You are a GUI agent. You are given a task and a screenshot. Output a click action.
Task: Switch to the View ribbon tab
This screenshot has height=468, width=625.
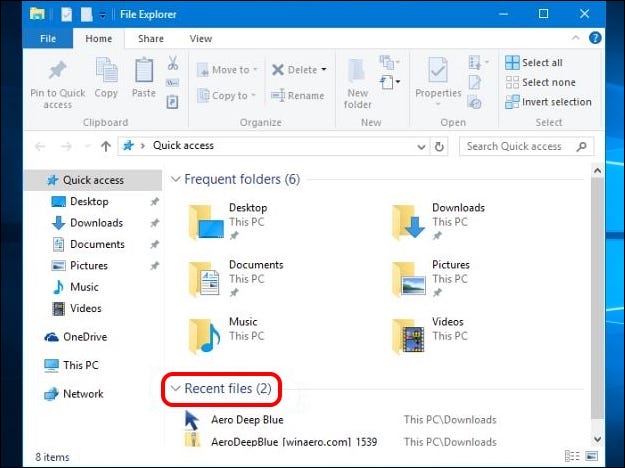point(200,39)
